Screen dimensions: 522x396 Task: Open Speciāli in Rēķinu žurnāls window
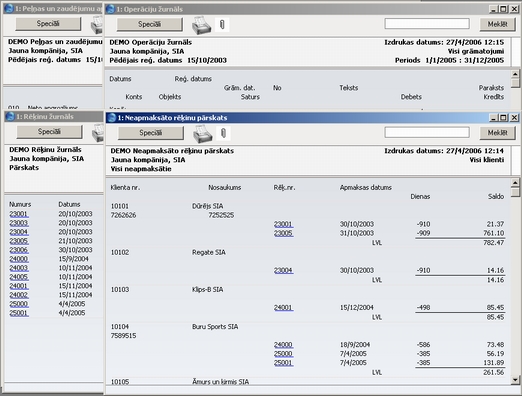[49, 132]
